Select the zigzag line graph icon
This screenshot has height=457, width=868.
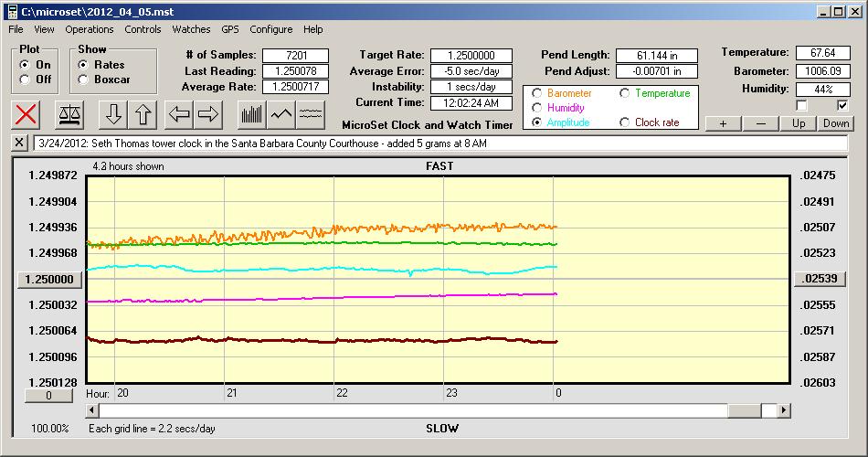(x=281, y=114)
